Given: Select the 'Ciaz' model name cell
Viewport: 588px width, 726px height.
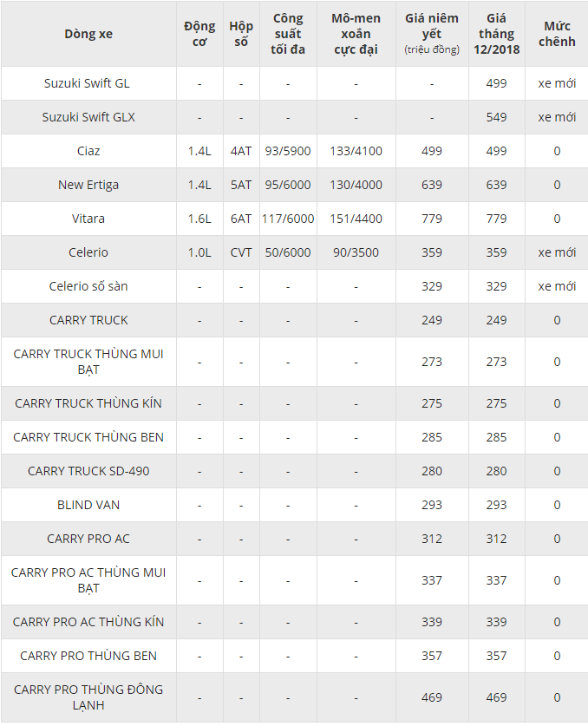Looking at the screenshot, I should (88, 151).
